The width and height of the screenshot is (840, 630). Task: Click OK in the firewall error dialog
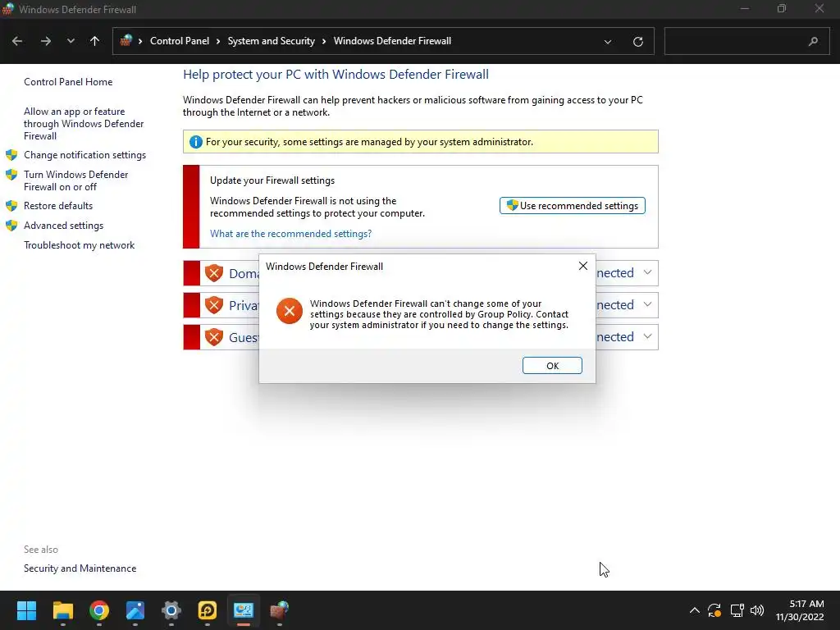pyautogui.click(x=552, y=365)
